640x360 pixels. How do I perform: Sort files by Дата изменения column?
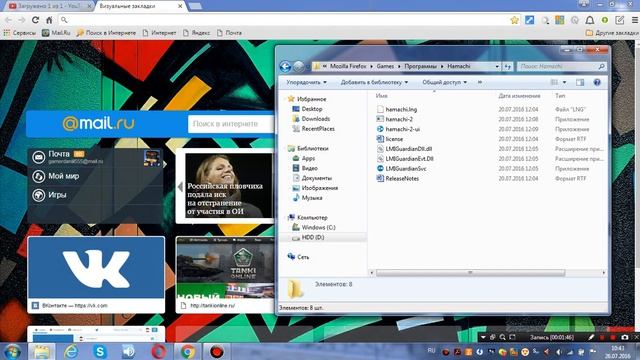click(519, 96)
